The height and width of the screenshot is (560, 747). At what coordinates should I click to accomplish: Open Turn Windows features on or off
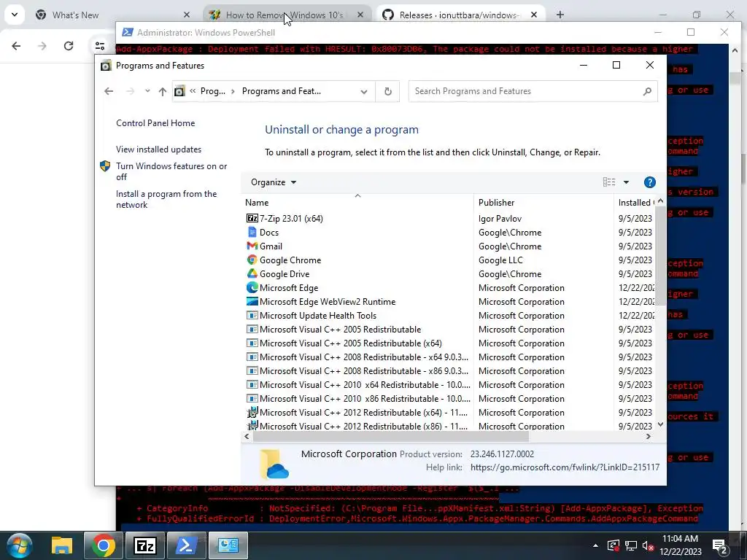pyautogui.click(x=171, y=171)
